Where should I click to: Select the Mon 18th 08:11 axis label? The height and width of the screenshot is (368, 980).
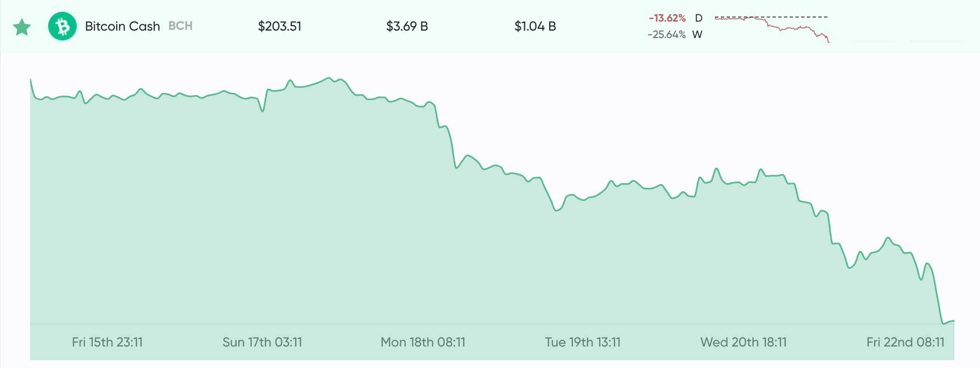pos(423,342)
